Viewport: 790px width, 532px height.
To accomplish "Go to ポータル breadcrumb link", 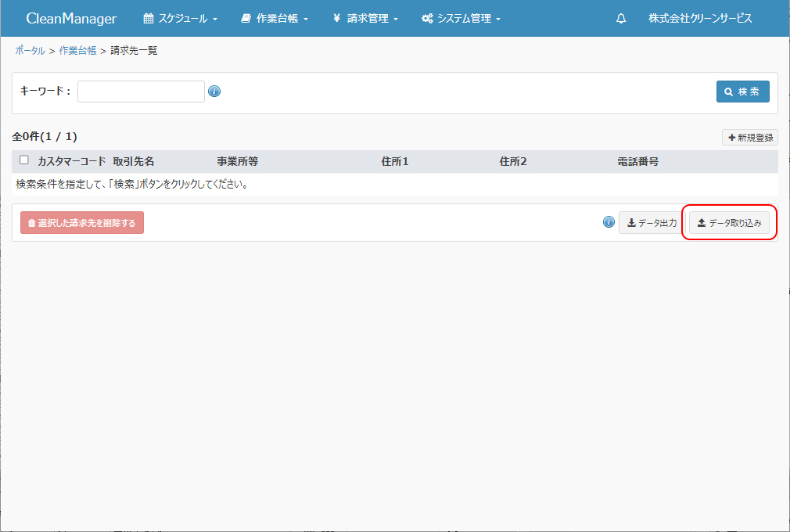I will pyautogui.click(x=30, y=51).
